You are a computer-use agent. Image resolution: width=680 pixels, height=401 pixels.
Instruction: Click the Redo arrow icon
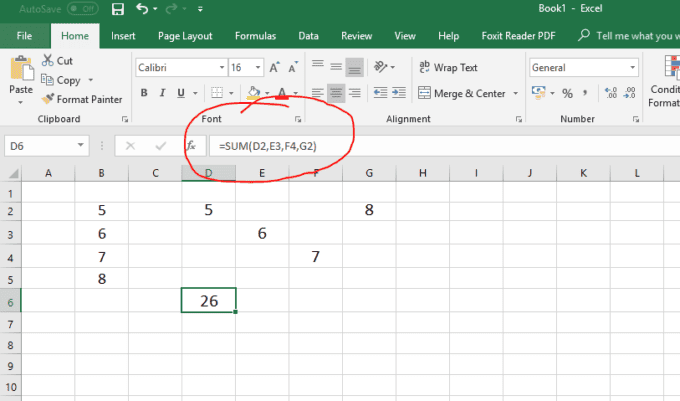pos(172,8)
